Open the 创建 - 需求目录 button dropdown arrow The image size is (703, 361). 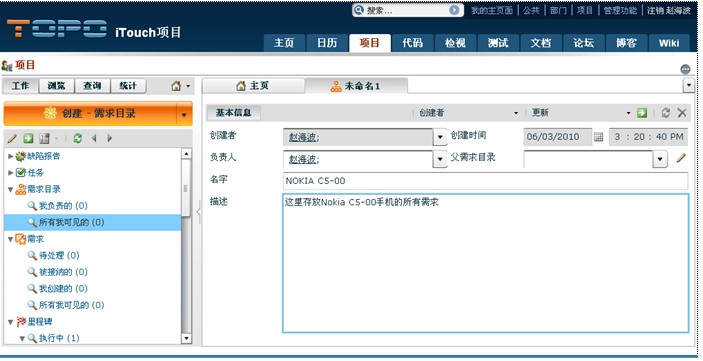pos(184,115)
